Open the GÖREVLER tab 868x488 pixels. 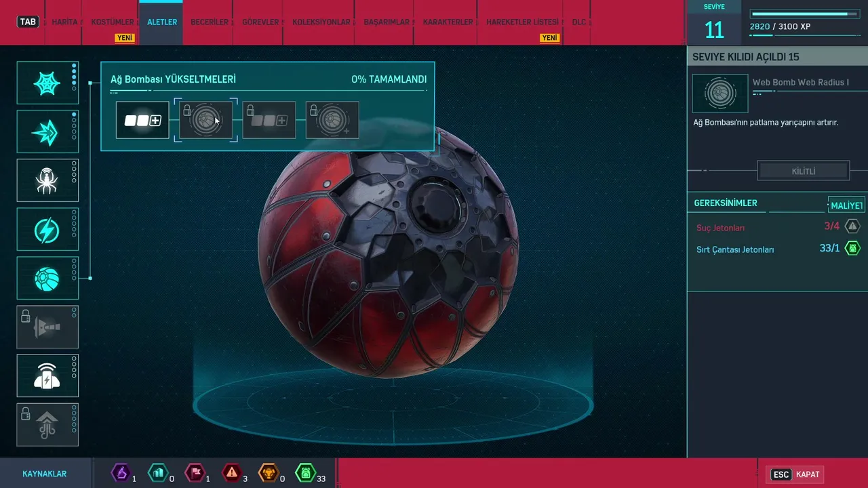point(260,22)
